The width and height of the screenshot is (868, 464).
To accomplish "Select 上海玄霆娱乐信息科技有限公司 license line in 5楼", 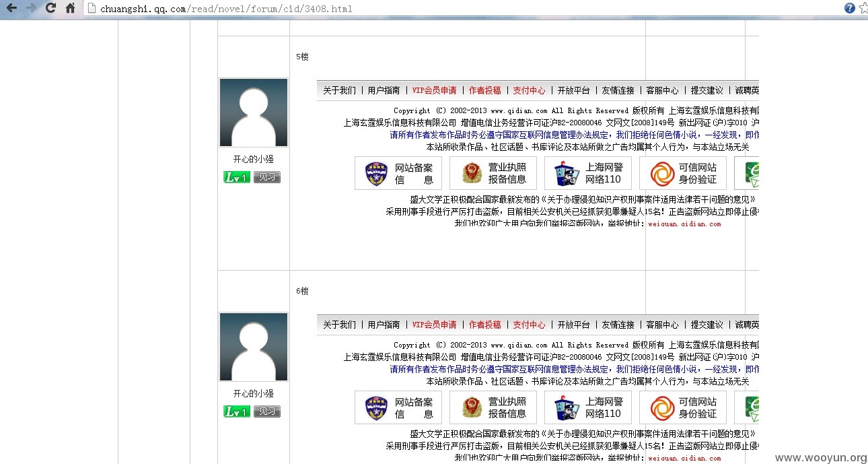I will click(551, 123).
